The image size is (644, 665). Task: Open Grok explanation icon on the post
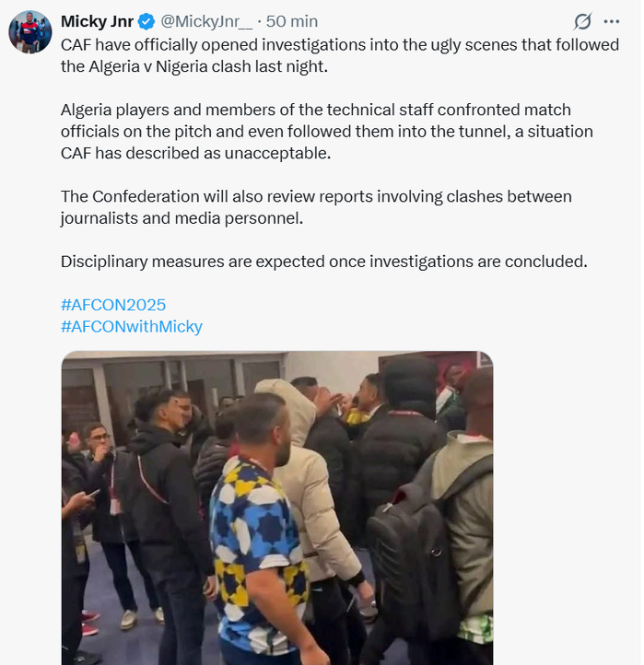pyautogui.click(x=582, y=21)
